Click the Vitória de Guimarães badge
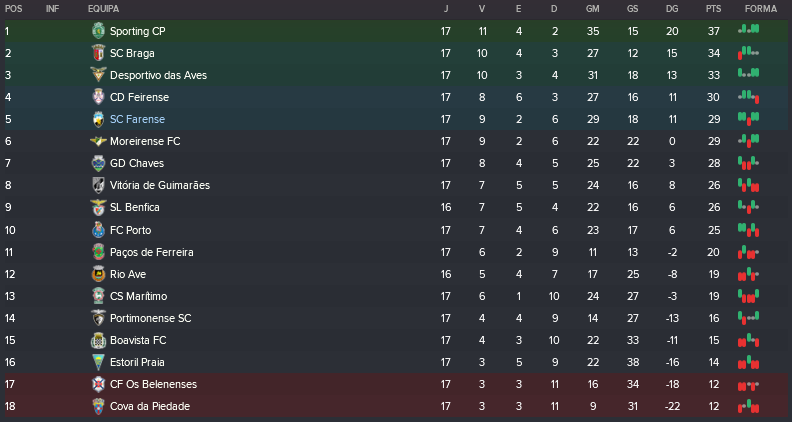Screen dimensions: 792x422 tap(98, 185)
